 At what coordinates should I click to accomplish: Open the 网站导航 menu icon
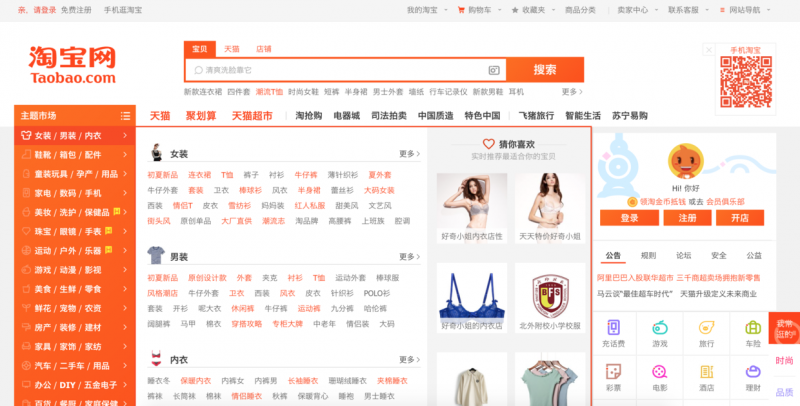pyautogui.click(x=722, y=10)
